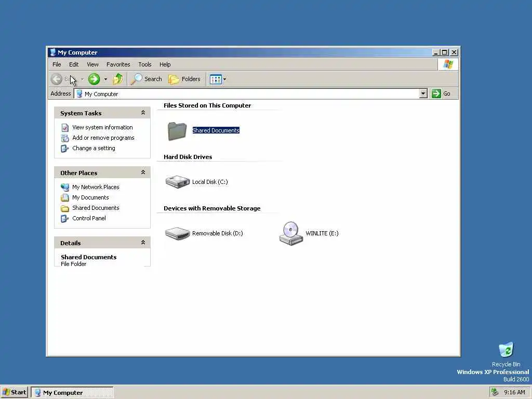Click the Windows flag logo in toolbar
This screenshot has width=532, height=399.
448,64
